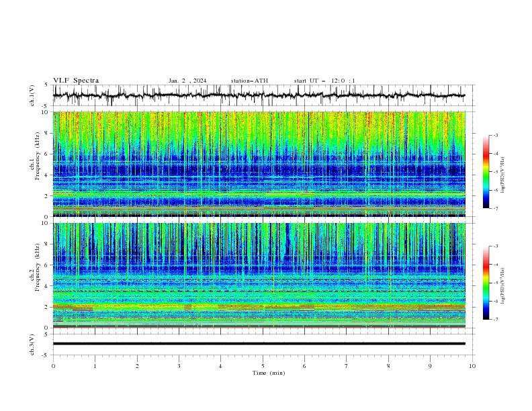Image resolution: width=532 pixels, height=411 pixels.
Task: Click ch.2 spectrogram frequency tick '2'
Action: click(48, 307)
